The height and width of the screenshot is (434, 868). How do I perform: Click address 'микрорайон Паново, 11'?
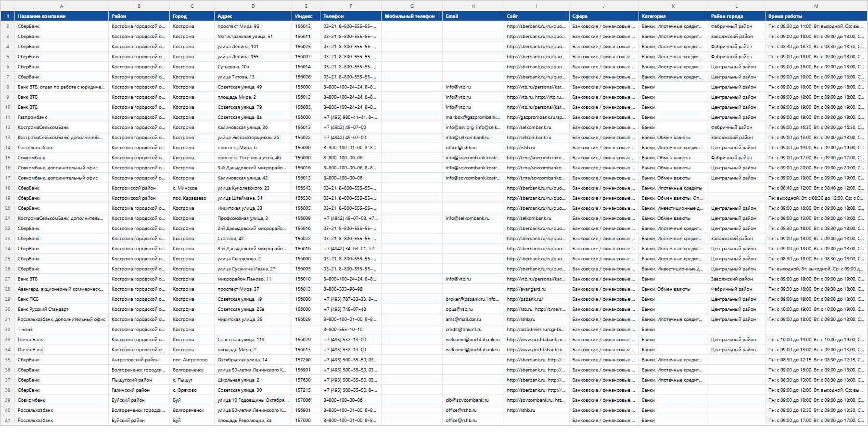(253, 279)
